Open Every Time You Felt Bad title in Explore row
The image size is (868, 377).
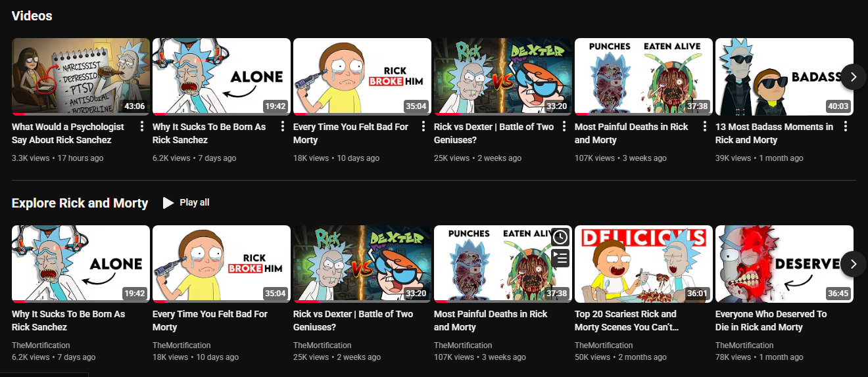pos(210,321)
